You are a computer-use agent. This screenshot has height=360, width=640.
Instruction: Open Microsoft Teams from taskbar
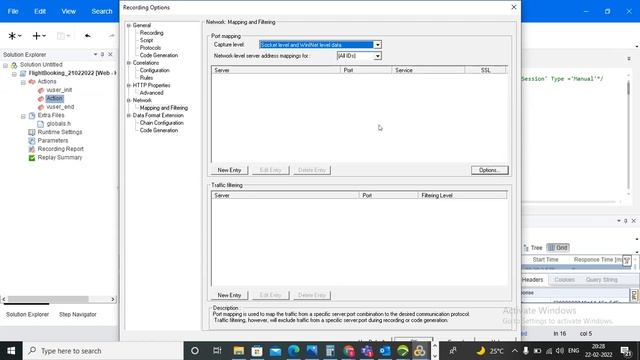pos(367,351)
